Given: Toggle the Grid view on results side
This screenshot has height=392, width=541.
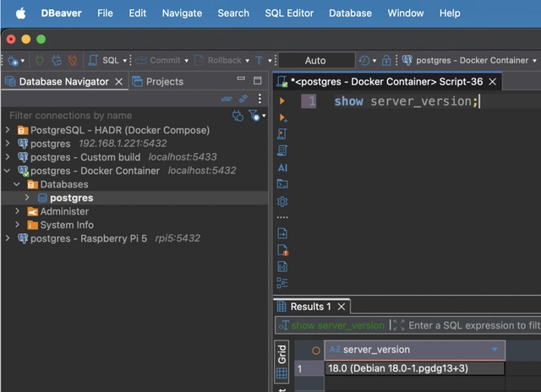Looking at the screenshot, I should (x=282, y=353).
